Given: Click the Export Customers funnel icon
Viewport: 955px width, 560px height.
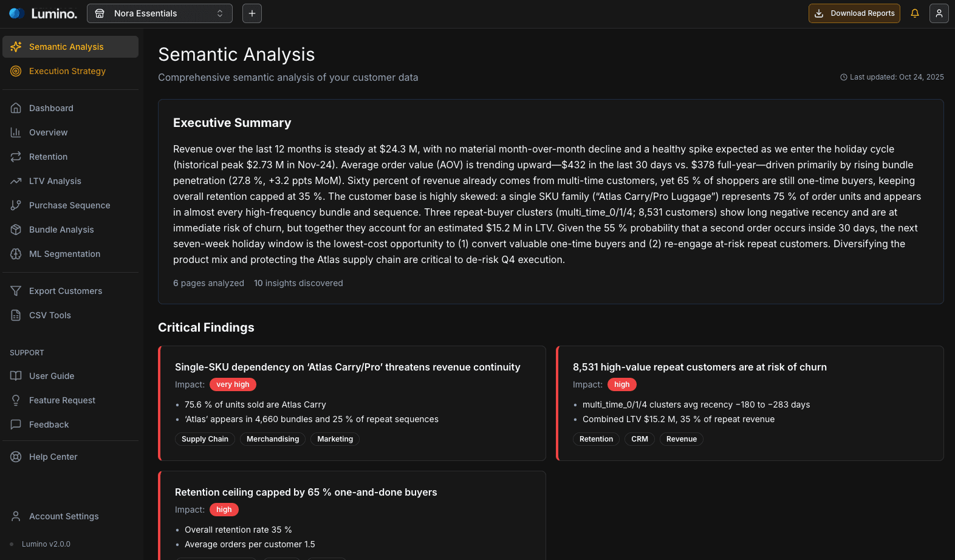Looking at the screenshot, I should coord(16,291).
